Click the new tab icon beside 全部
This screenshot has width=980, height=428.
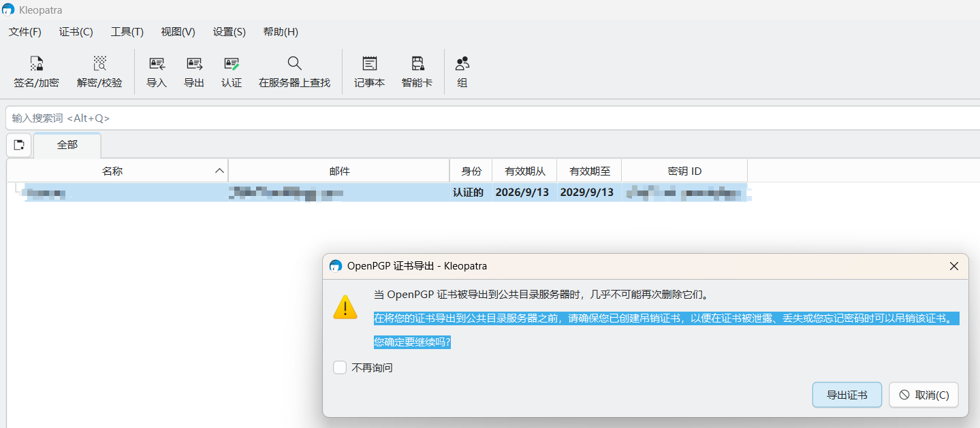click(19, 145)
